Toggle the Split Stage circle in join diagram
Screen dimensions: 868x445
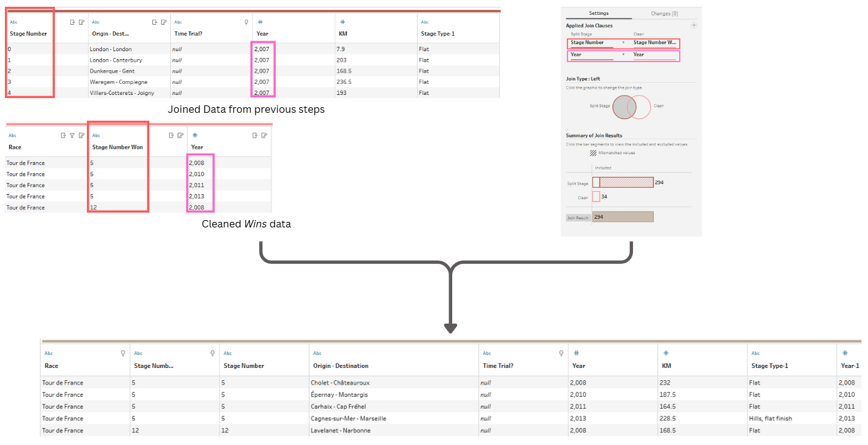coord(619,107)
